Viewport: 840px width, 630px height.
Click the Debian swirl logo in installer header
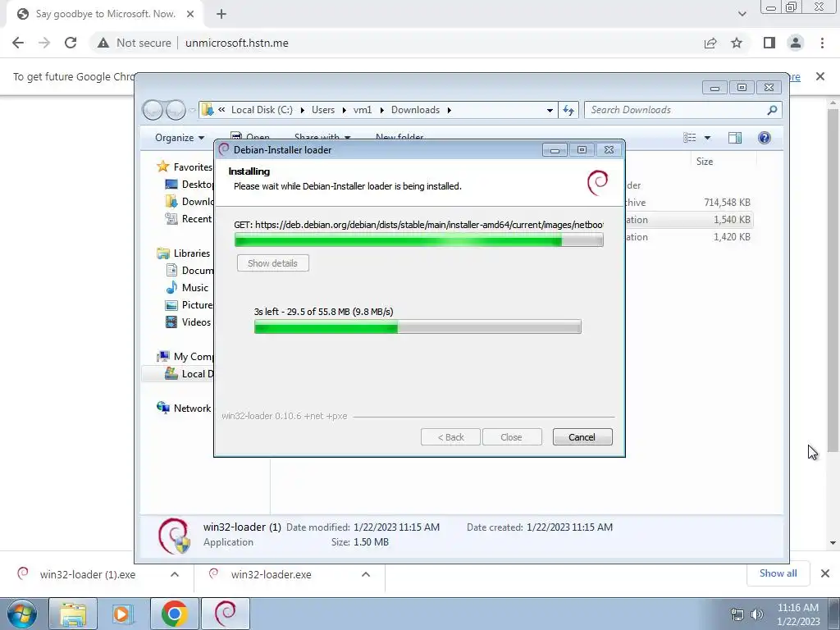pyautogui.click(x=597, y=182)
